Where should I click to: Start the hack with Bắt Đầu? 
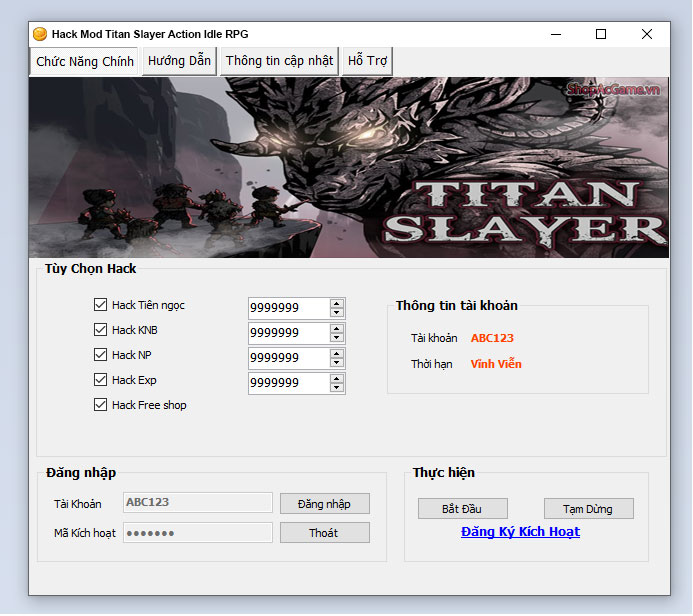pyautogui.click(x=463, y=509)
